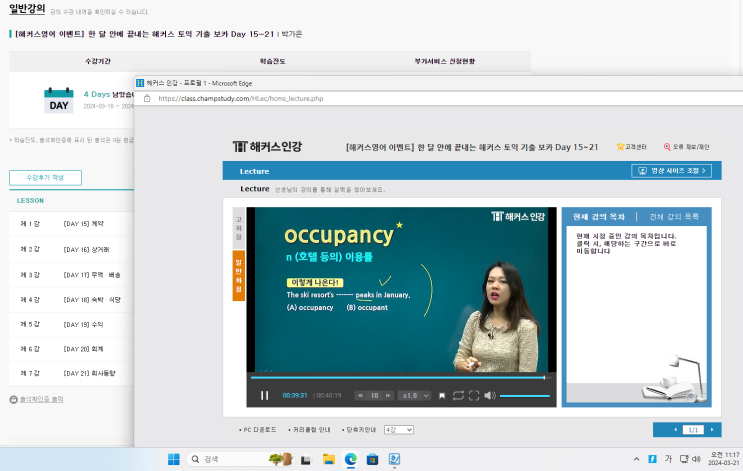Click the 해커스인강 logo in the header
Viewport: 743px width, 471px height.
267,147
